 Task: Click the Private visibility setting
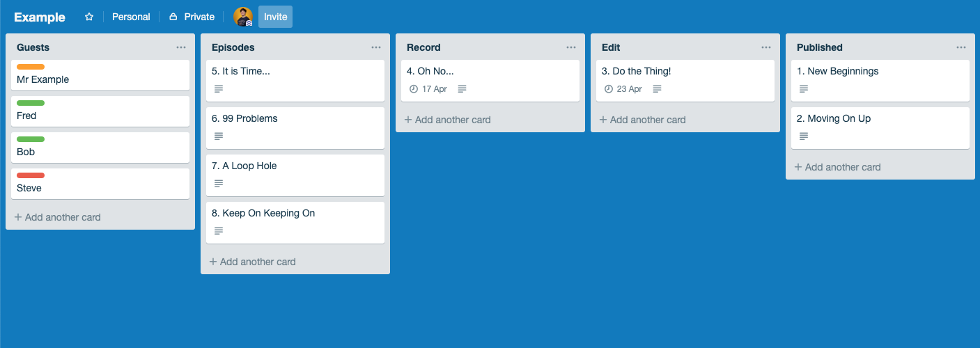click(192, 17)
